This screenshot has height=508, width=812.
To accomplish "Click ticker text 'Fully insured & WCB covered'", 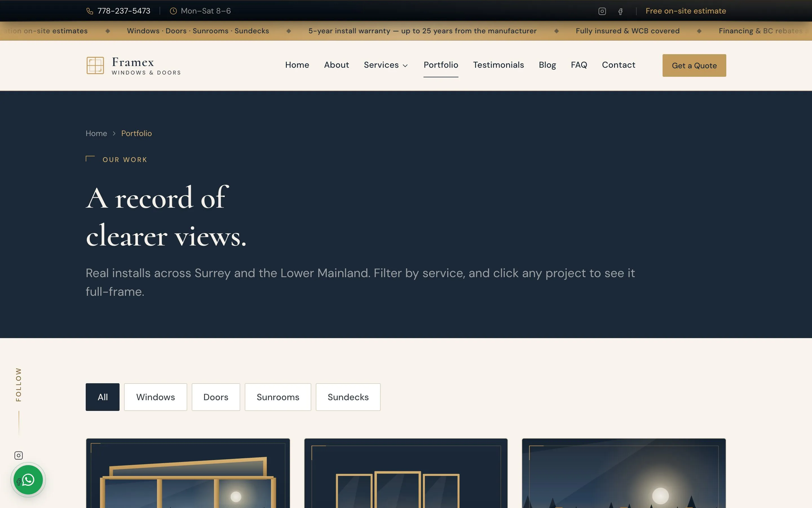I will coord(627,31).
